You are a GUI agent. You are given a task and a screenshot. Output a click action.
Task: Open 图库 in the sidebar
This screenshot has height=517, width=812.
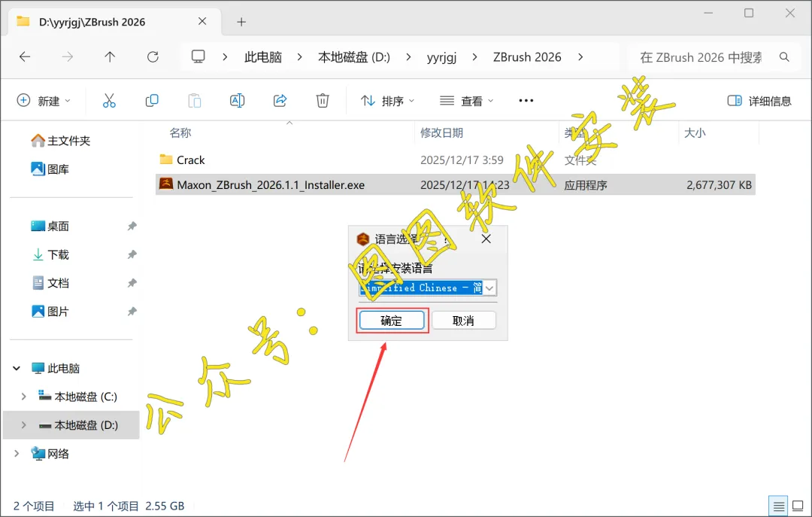click(50, 169)
